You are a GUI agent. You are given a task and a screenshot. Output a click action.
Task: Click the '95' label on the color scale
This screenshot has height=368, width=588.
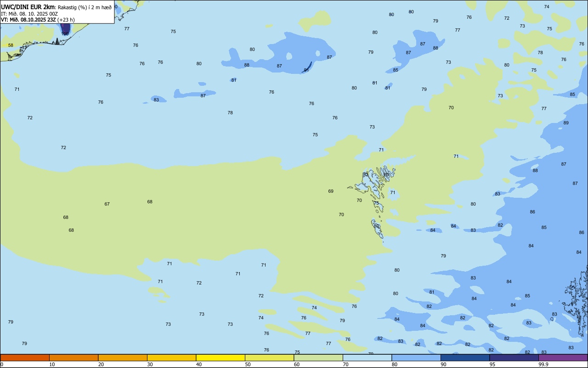[492, 364]
